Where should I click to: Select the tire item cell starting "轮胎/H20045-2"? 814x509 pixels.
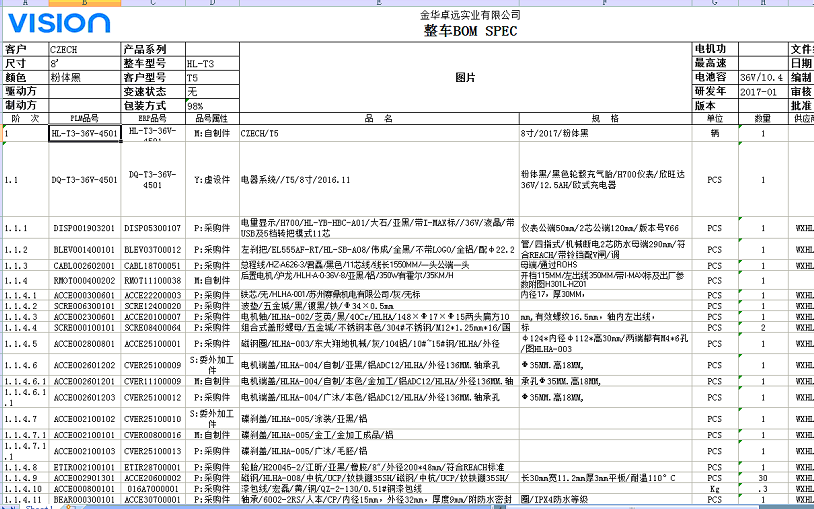click(379, 467)
